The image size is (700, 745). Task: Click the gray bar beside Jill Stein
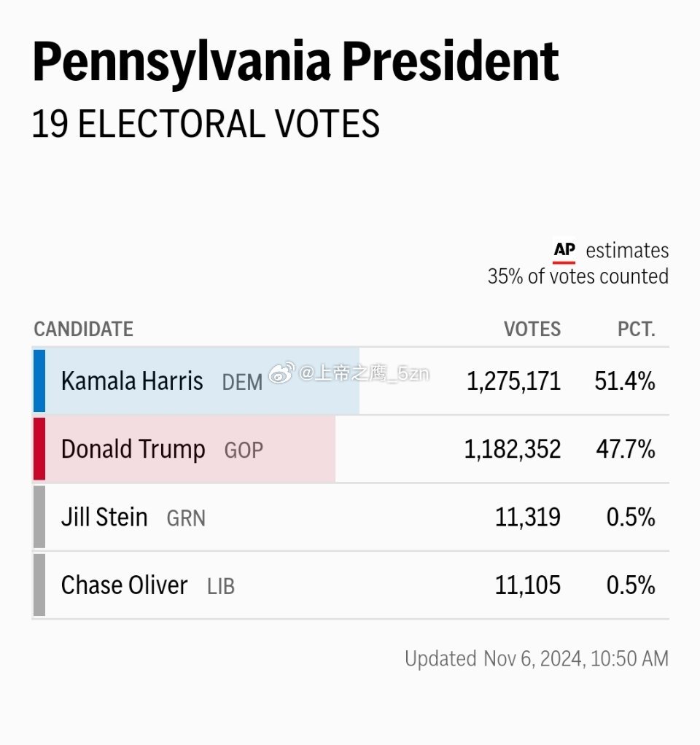pyautogui.click(x=39, y=516)
